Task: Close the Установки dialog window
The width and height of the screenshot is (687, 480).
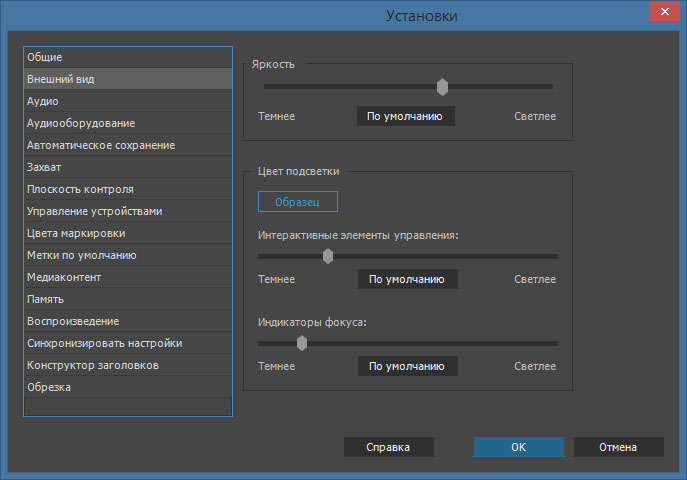Action: (x=664, y=11)
